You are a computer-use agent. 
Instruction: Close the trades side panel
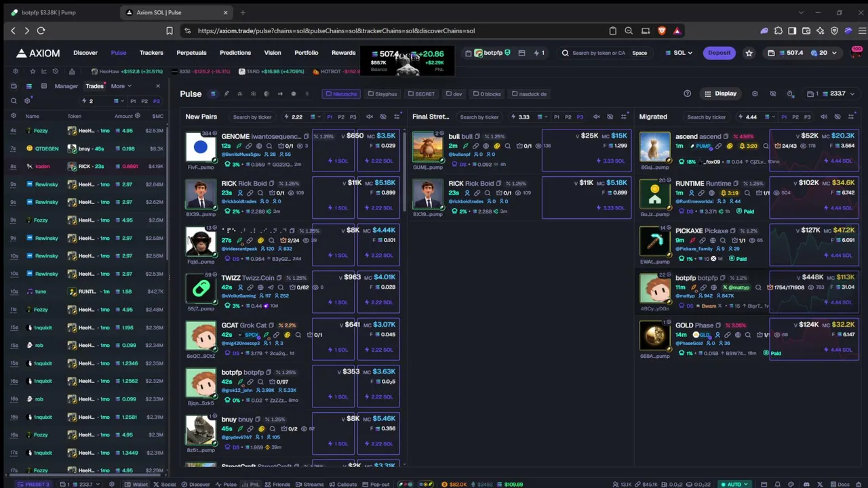[x=158, y=86]
